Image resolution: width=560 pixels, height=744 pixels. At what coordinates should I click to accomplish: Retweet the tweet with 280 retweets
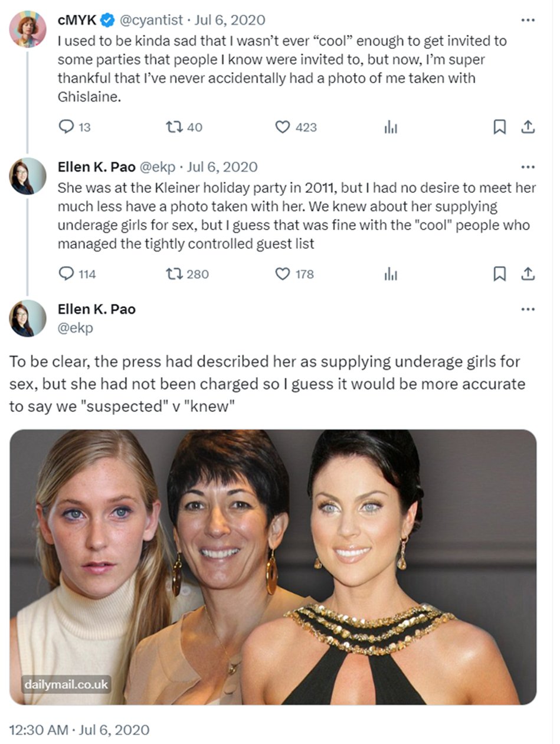175,274
